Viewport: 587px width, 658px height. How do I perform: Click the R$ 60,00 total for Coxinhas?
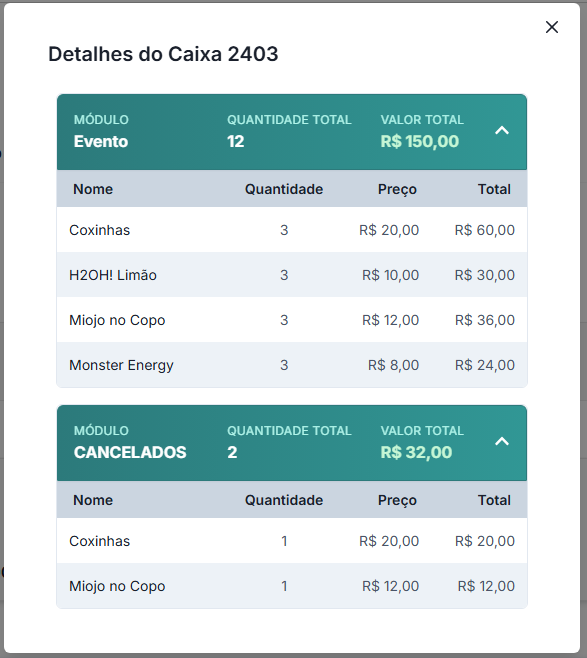tap(485, 230)
